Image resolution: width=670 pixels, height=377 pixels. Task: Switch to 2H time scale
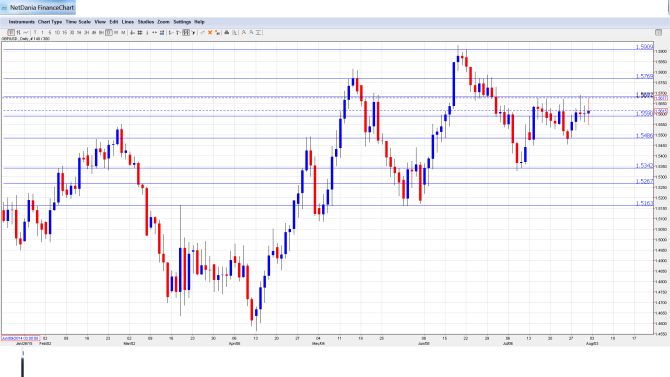86,32
